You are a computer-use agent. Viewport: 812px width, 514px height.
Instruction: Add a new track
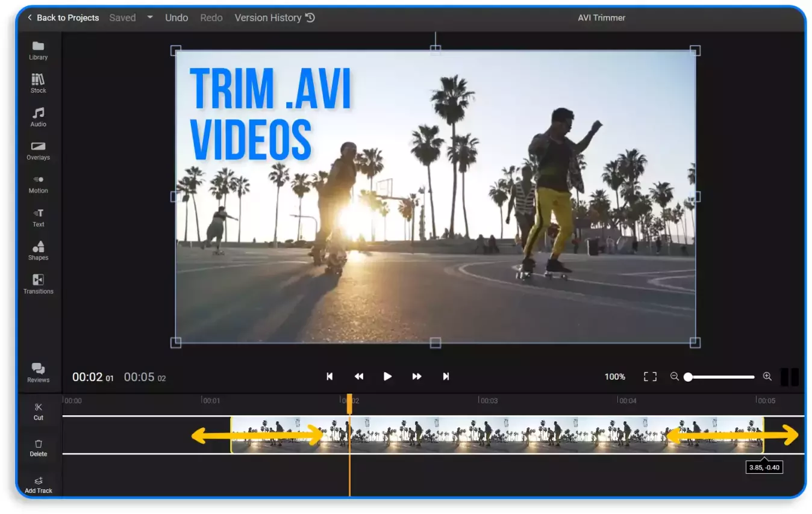38,485
